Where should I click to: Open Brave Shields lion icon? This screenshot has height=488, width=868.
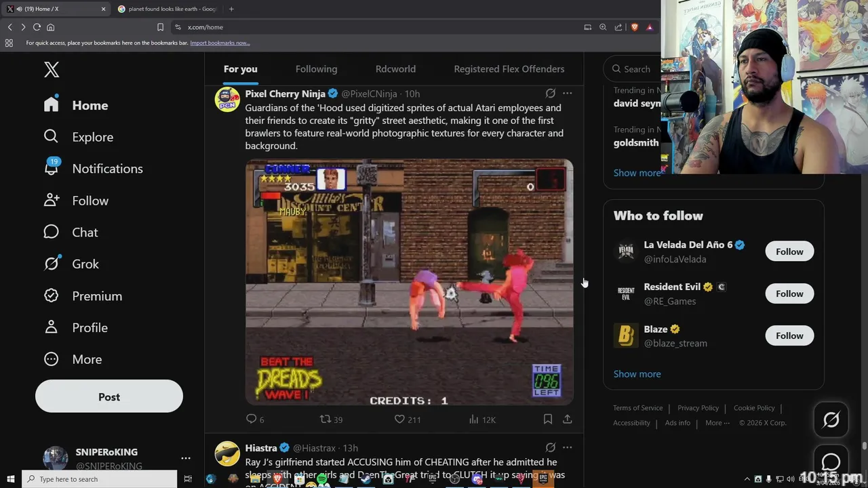635,27
